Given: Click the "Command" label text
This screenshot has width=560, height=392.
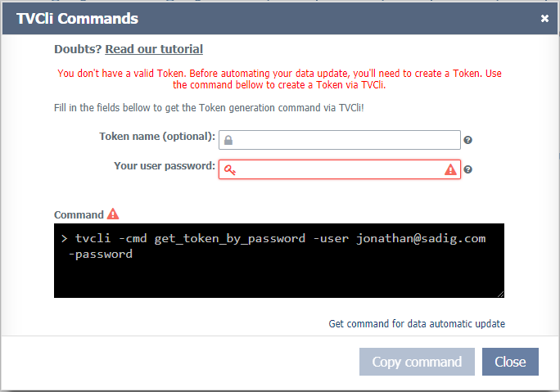Looking at the screenshot, I should (x=79, y=214).
